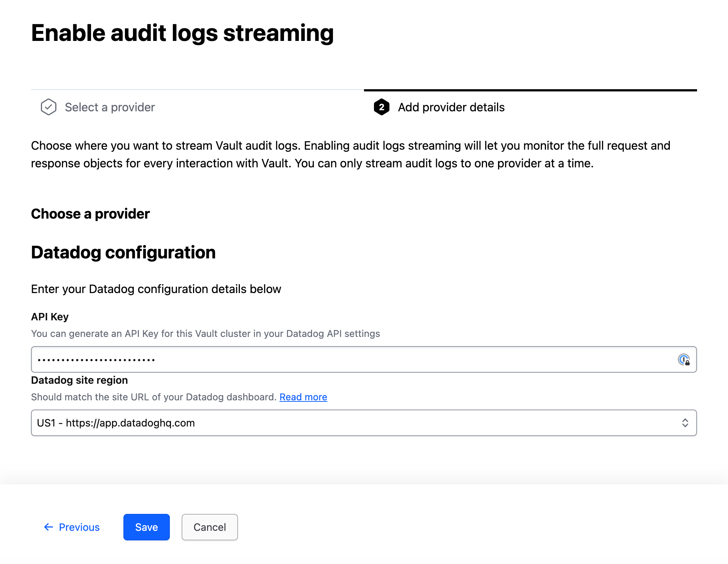Image resolution: width=728 pixels, height=564 pixels.
Task: Go back with the Previous link
Action: [x=72, y=527]
